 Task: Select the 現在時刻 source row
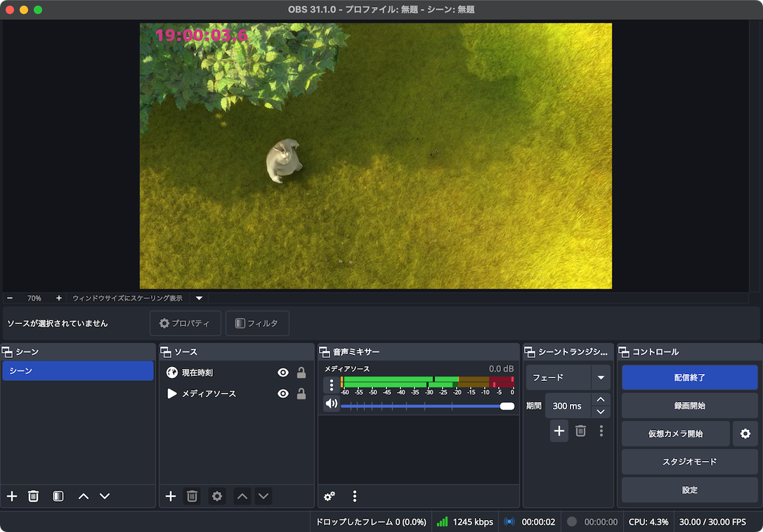pyautogui.click(x=237, y=372)
